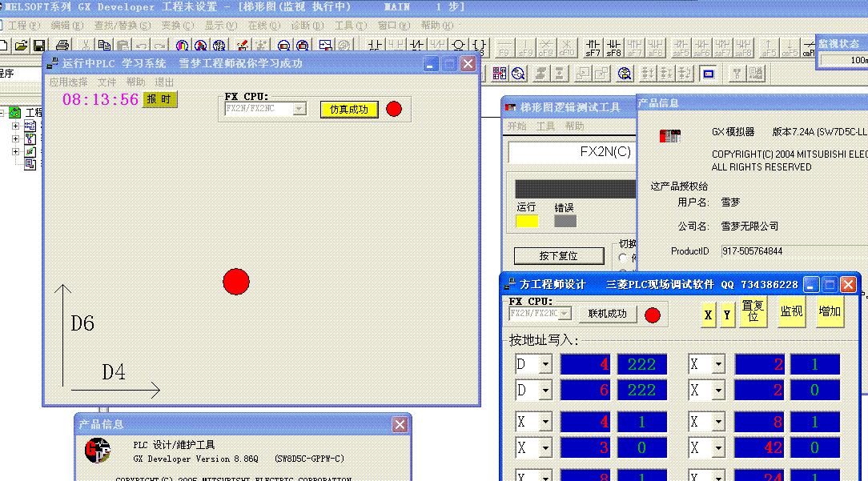Open the D device dropdown for address 4
Viewport: 868px width, 481px height.
546,365
